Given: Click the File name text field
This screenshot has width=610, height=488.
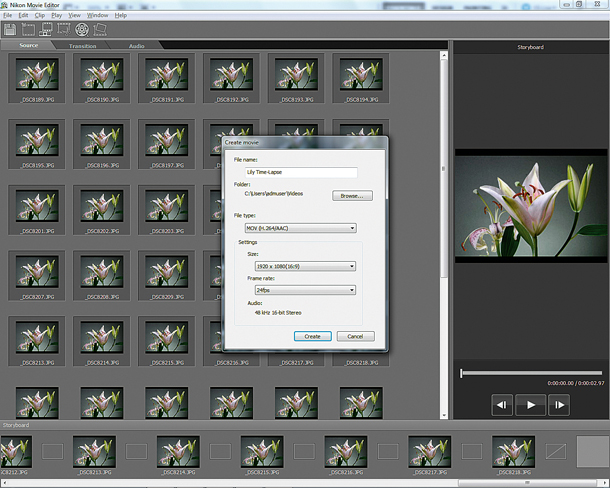Looking at the screenshot, I should click(x=301, y=172).
